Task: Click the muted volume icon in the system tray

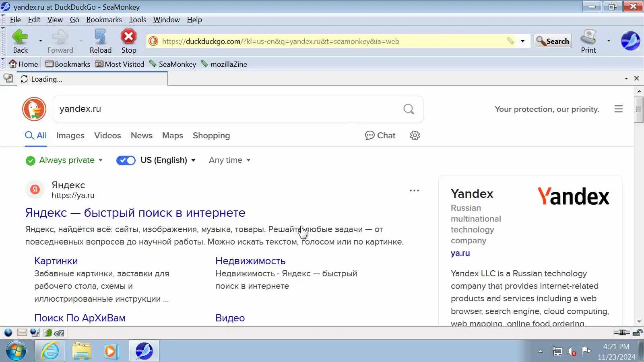Action: pos(572,352)
